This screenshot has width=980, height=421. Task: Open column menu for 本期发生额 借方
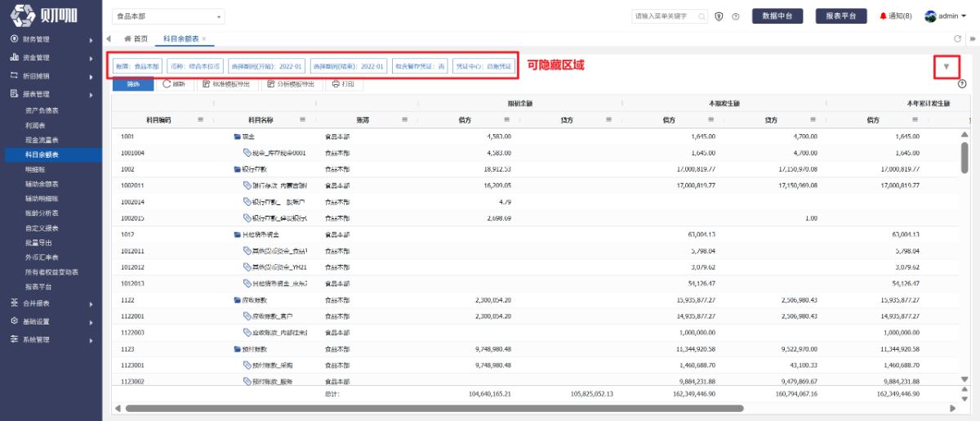711,119
